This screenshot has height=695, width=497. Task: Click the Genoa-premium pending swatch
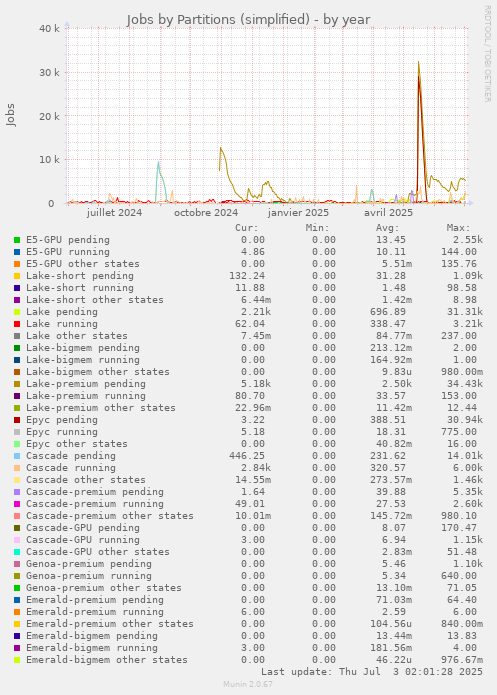pyautogui.click(x=17, y=564)
